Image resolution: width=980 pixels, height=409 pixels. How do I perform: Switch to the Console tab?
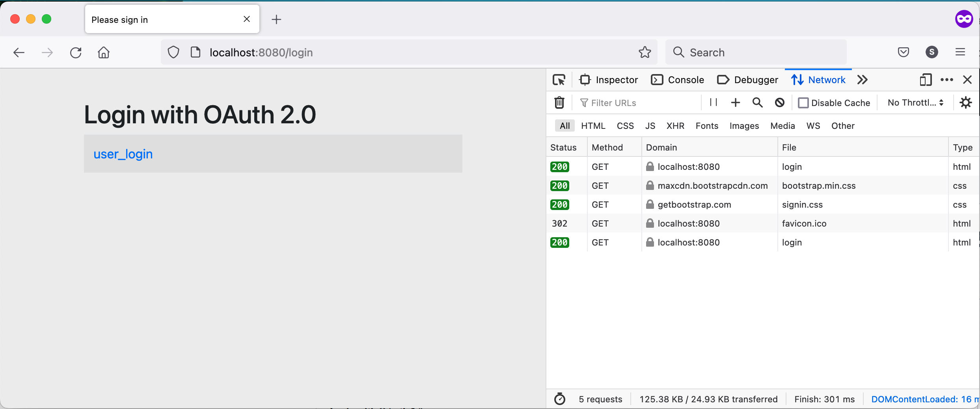(x=677, y=80)
